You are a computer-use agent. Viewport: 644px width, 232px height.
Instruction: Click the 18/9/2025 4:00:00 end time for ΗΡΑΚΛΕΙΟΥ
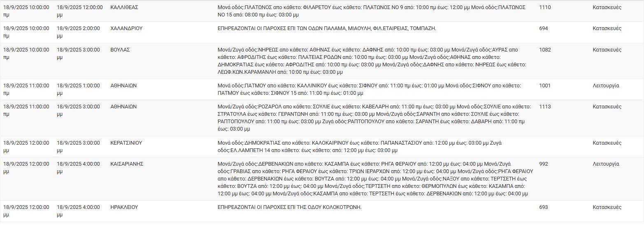(x=78, y=211)
